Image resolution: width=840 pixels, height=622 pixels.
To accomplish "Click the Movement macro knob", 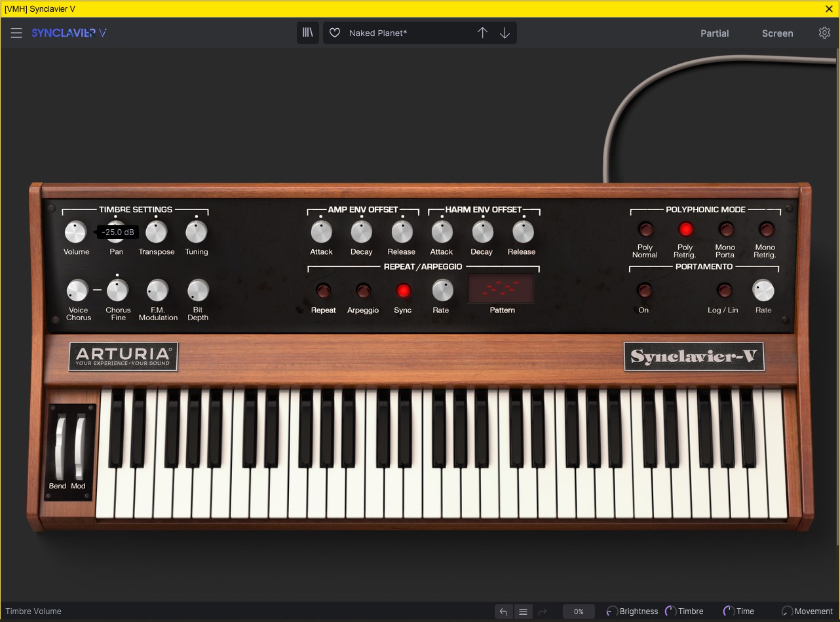I will coord(787,612).
